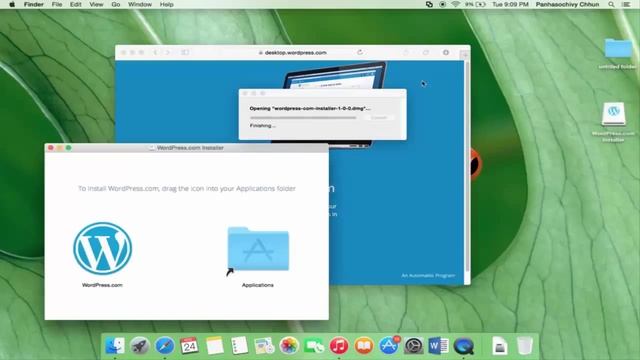Open App Store from the dock
This screenshot has height=360, width=640.
[389, 346]
